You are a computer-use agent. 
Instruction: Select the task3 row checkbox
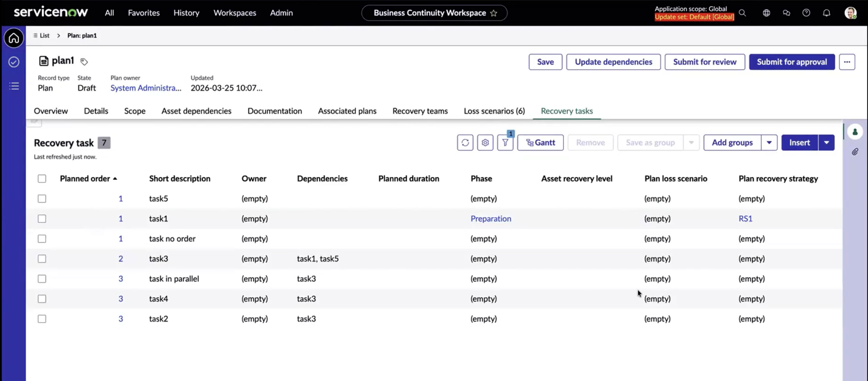coord(42,259)
